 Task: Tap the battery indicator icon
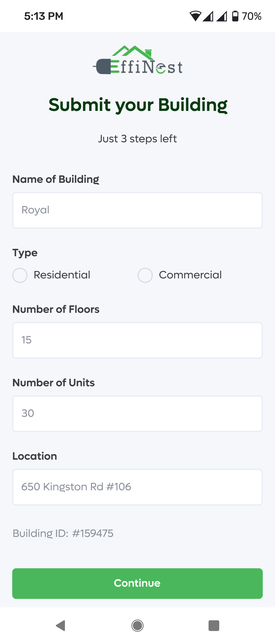235,16
